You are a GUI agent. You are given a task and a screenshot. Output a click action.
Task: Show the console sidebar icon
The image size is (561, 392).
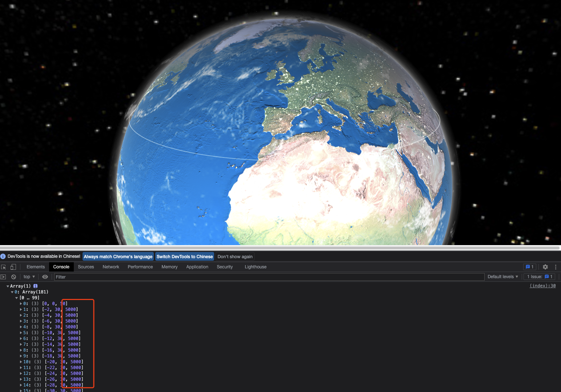[3, 277]
